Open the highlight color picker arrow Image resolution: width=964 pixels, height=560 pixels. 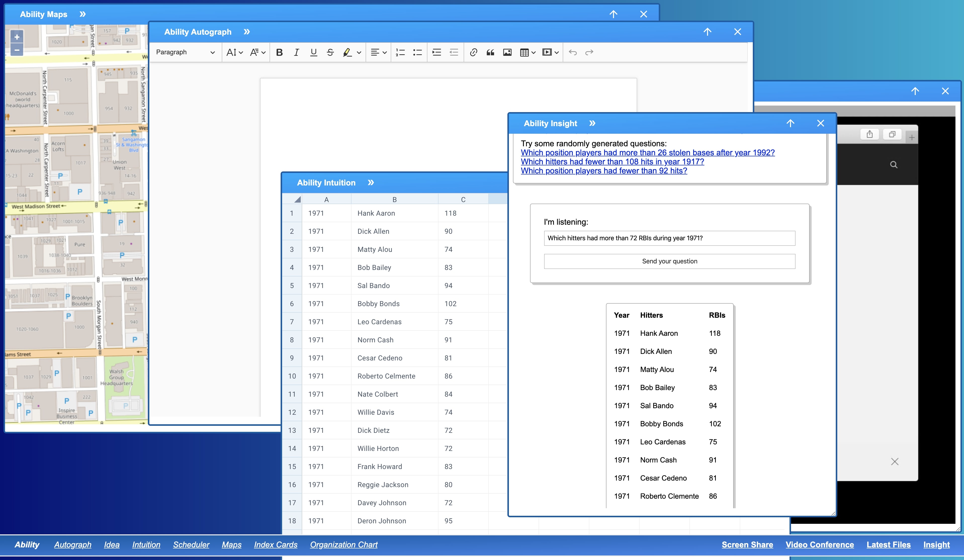[x=359, y=52]
